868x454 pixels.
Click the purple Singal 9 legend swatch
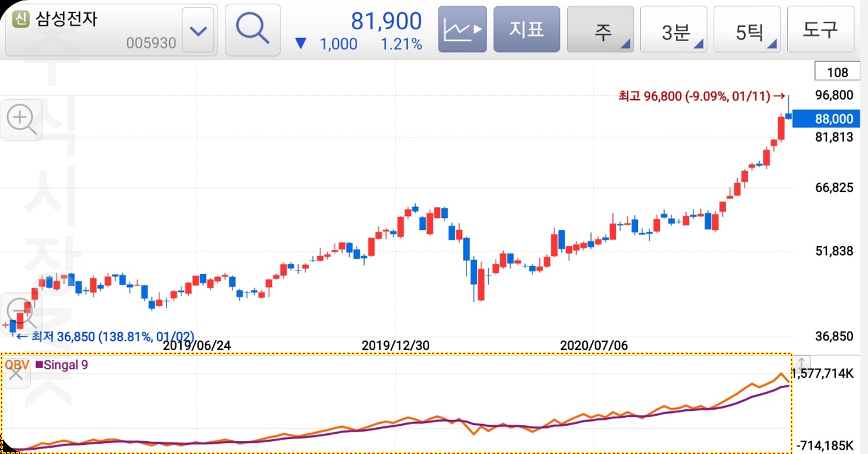click(x=39, y=365)
